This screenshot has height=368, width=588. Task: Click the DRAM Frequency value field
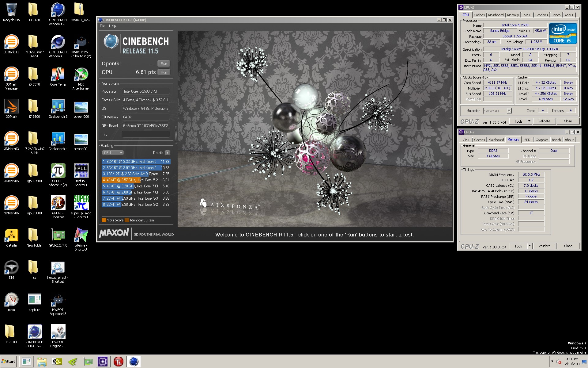point(531,174)
